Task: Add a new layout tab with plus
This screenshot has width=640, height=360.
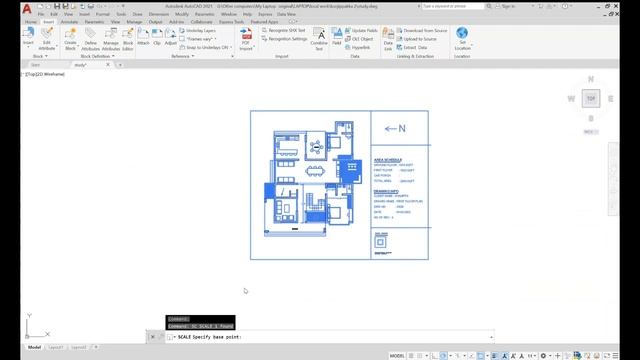Action: pos(96,347)
